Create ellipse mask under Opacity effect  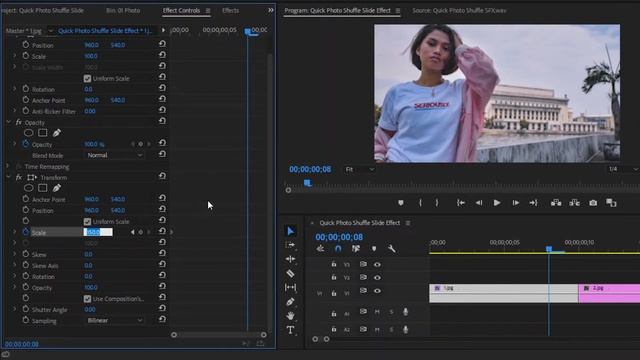(x=29, y=133)
